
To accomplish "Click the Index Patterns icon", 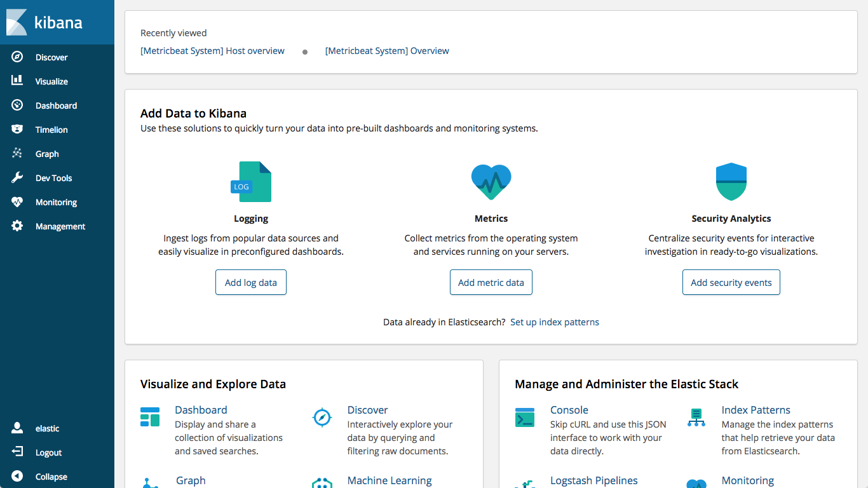I will [x=696, y=417].
